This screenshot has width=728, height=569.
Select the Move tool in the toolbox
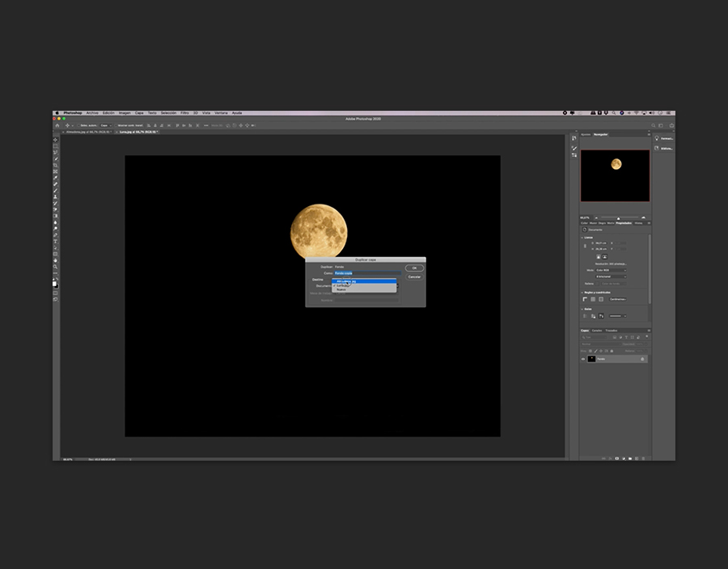click(x=56, y=140)
